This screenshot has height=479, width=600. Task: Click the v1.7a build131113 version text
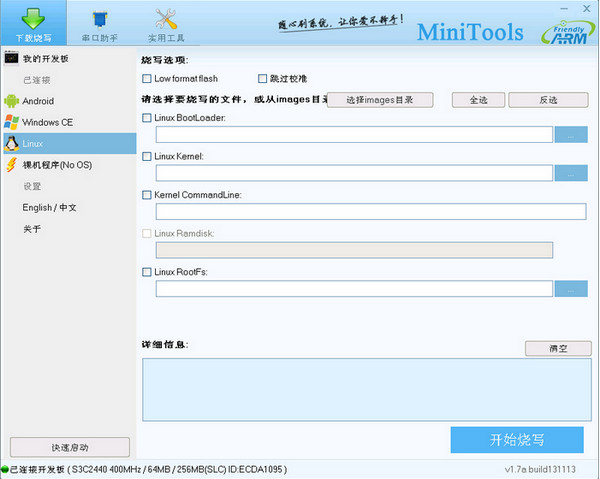click(540, 469)
